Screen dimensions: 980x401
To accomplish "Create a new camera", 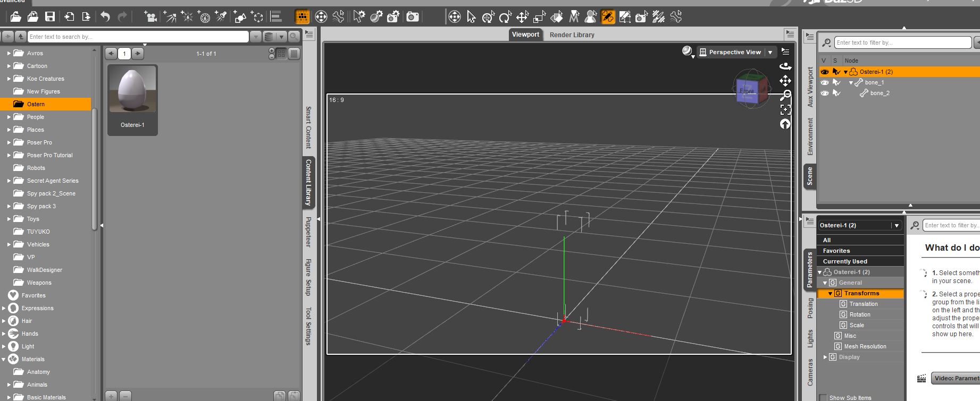I will pyautogui.click(x=151, y=17).
